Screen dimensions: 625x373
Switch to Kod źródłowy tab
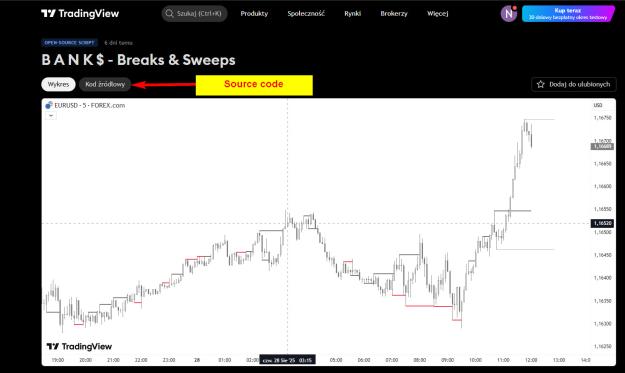[105, 84]
